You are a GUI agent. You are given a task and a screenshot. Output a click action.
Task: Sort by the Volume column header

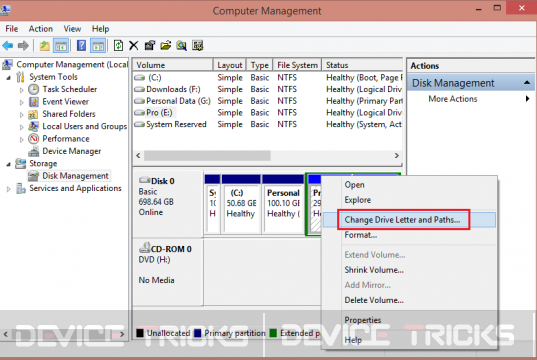pyautogui.click(x=173, y=65)
